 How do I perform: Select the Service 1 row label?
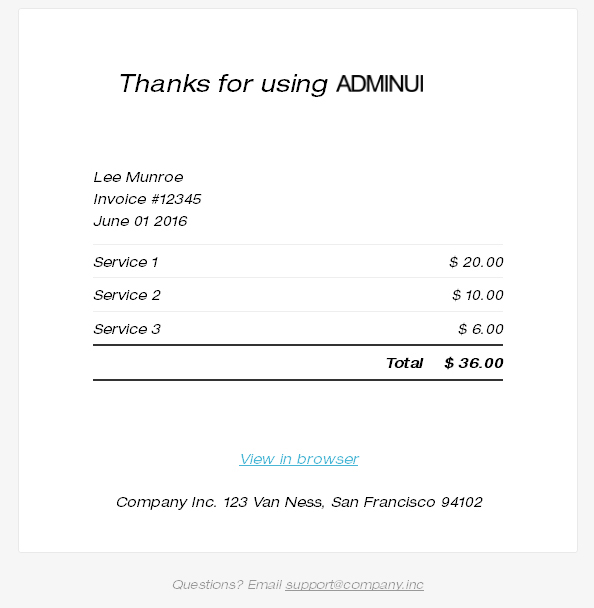pyautogui.click(x=126, y=263)
